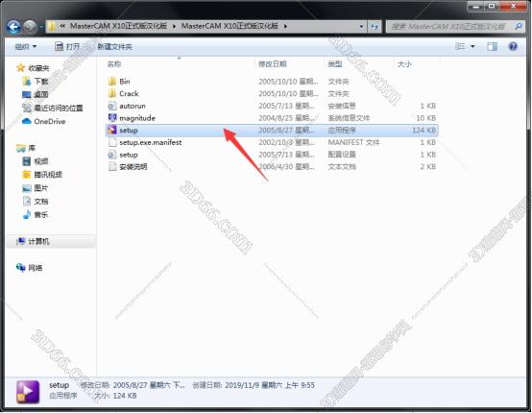The width and height of the screenshot is (532, 413).
Task: Click the Forward navigation arrow
Action: 30,27
